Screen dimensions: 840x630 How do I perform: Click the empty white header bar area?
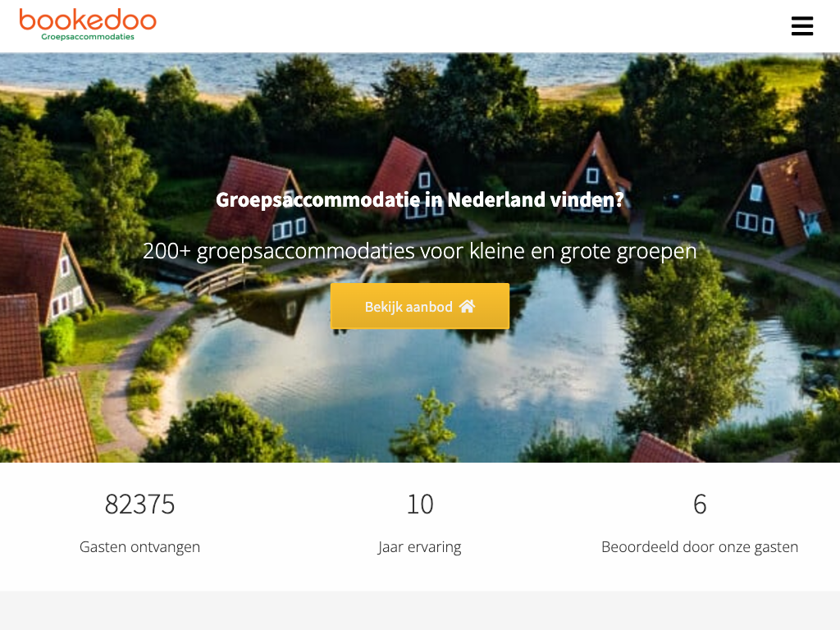pos(472,25)
